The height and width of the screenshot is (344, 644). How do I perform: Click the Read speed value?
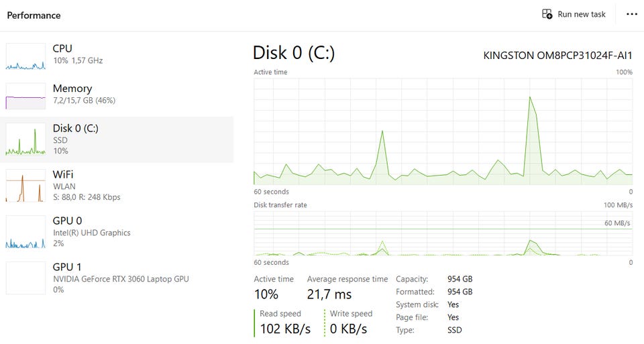pos(285,329)
